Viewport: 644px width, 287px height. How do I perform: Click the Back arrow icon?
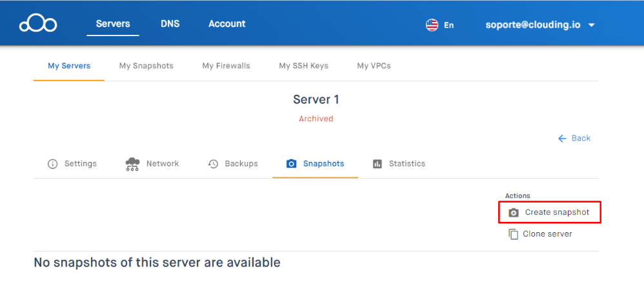coord(562,139)
